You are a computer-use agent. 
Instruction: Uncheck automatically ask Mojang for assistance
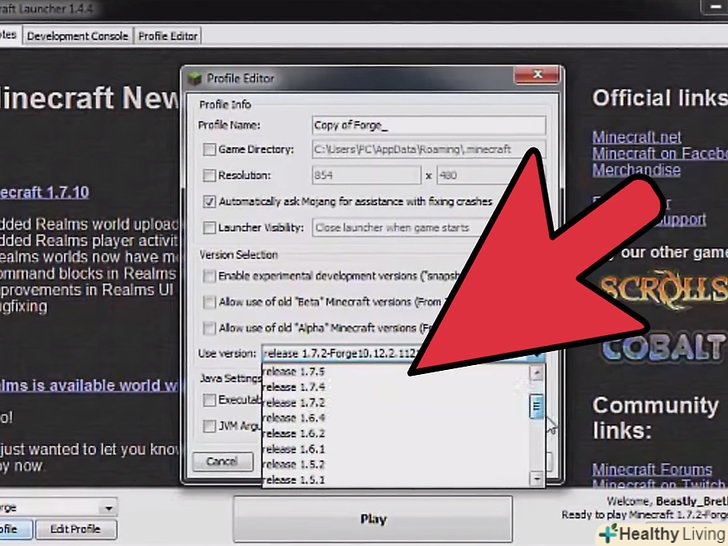pyautogui.click(x=209, y=202)
